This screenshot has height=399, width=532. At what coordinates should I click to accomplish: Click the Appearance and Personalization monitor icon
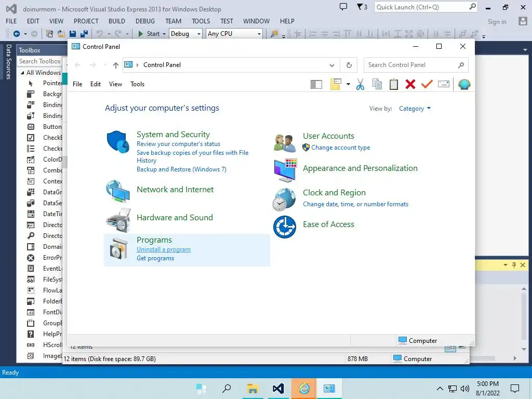(x=285, y=170)
